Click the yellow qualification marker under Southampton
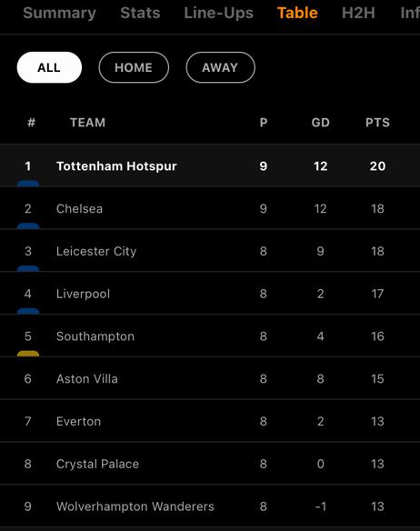This screenshot has height=531, width=420. [x=28, y=354]
